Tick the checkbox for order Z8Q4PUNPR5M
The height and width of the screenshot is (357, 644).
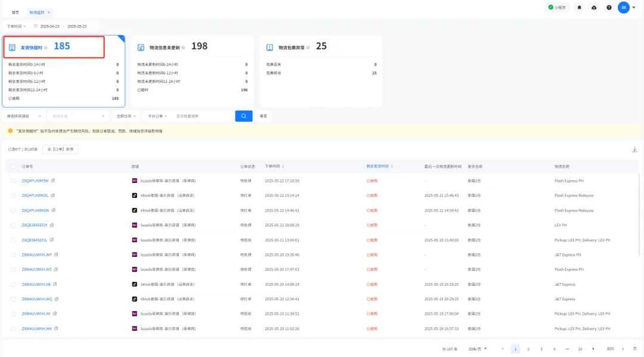(x=13, y=181)
